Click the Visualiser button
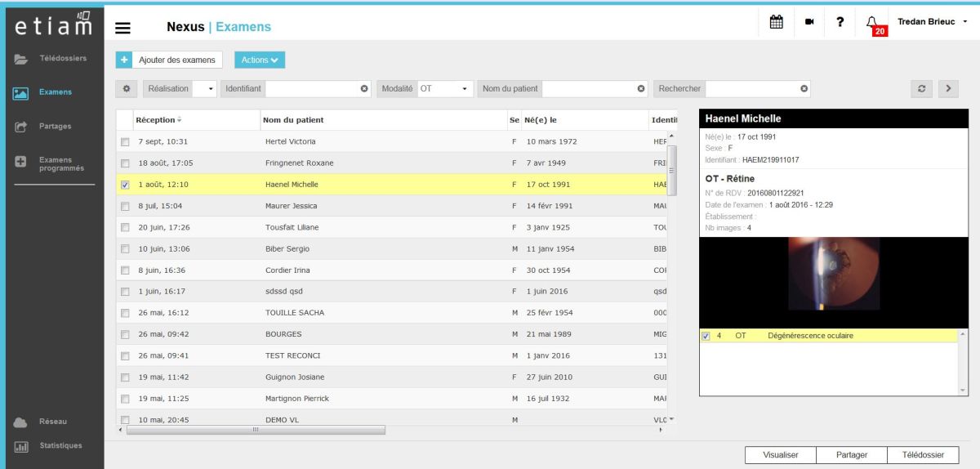This screenshot has width=980, height=469. tap(780, 455)
